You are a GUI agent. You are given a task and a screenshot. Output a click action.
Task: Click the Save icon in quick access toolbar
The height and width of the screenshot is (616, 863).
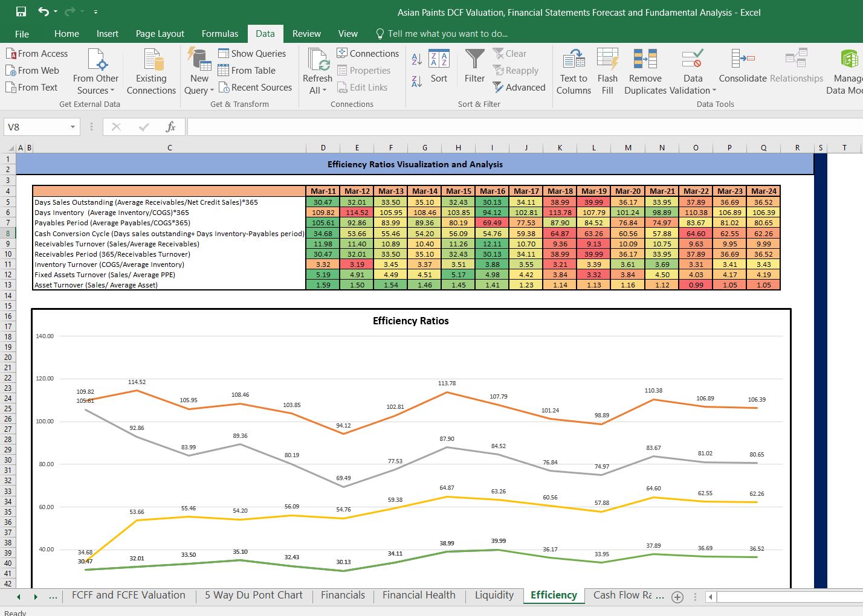[x=21, y=11]
